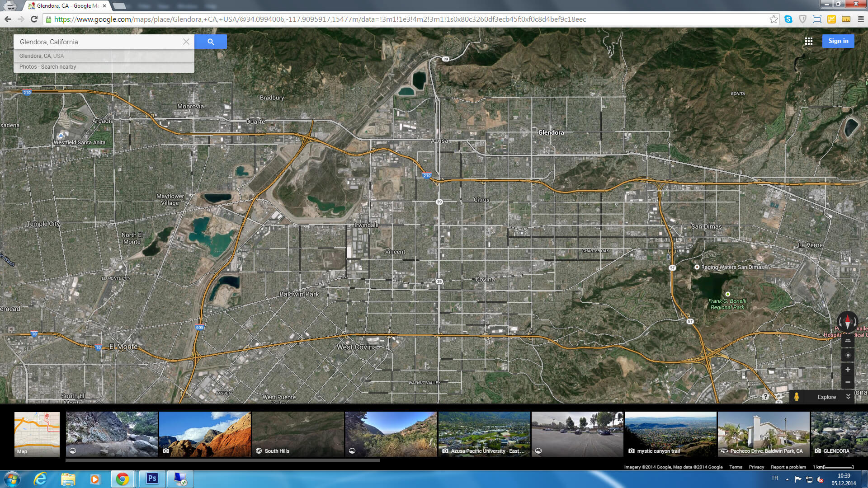This screenshot has width=868, height=488.
Task: Zoom in with the plus button
Action: 848,370
